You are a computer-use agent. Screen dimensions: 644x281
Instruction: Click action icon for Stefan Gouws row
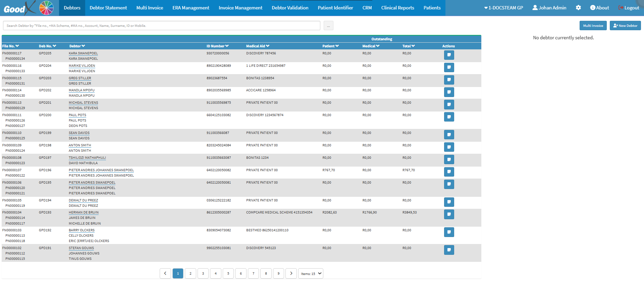[x=449, y=250]
